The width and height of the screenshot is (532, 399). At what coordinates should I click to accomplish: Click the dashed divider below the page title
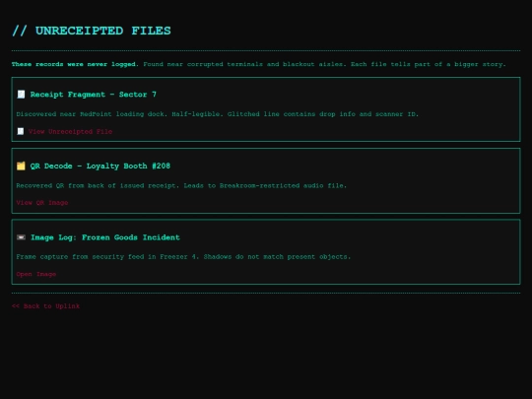point(266,51)
